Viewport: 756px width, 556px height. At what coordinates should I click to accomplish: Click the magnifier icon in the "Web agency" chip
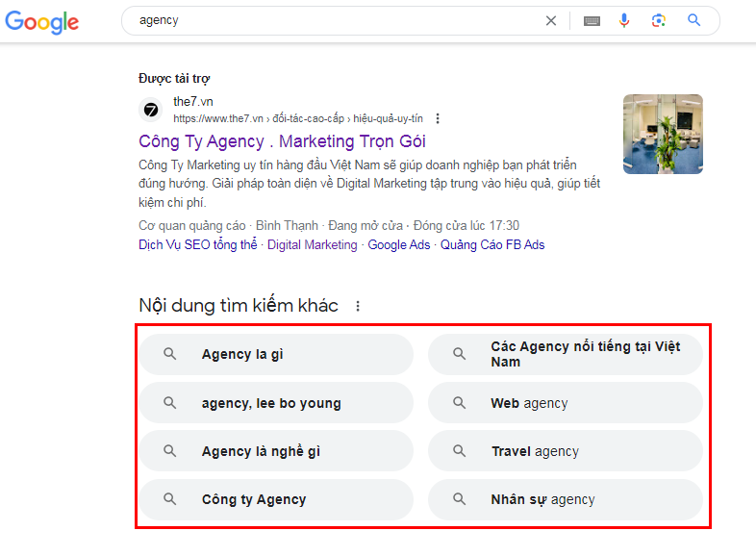(x=459, y=403)
